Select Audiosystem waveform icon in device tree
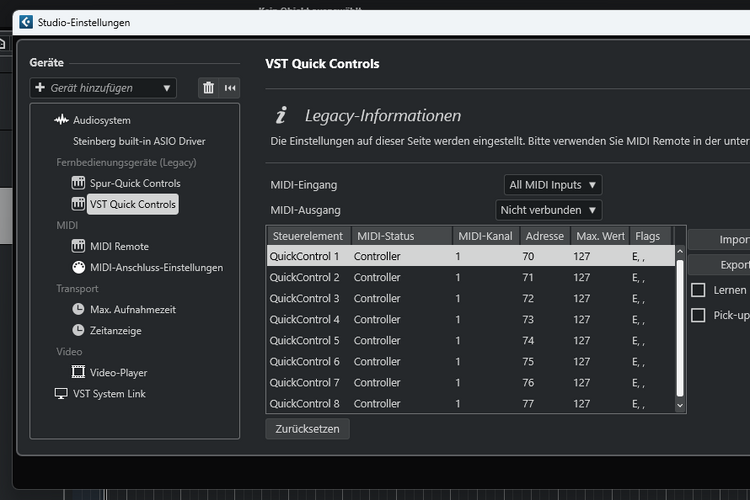This screenshot has height=500, width=750. pos(60,120)
